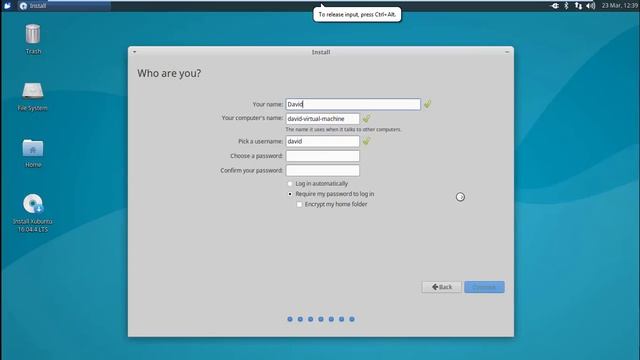Go Back to the previous step
This screenshot has height=360, width=640.
[x=442, y=287]
